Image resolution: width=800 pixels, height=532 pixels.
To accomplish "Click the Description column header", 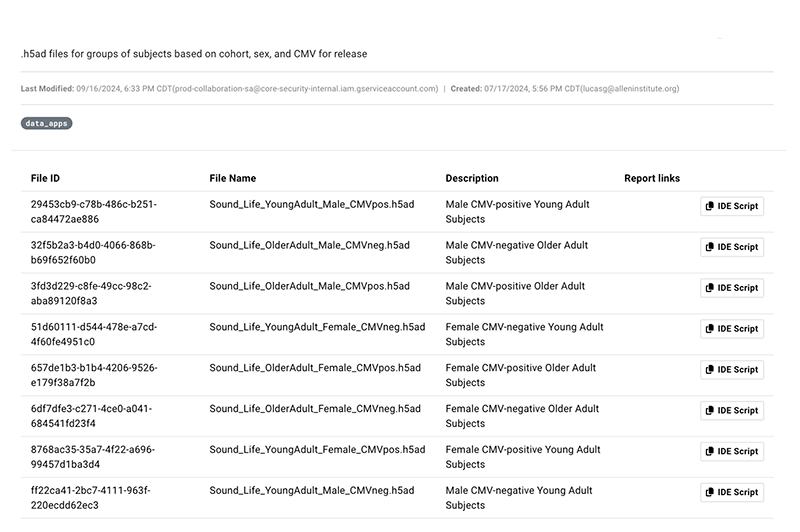I will click(x=471, y=178).
